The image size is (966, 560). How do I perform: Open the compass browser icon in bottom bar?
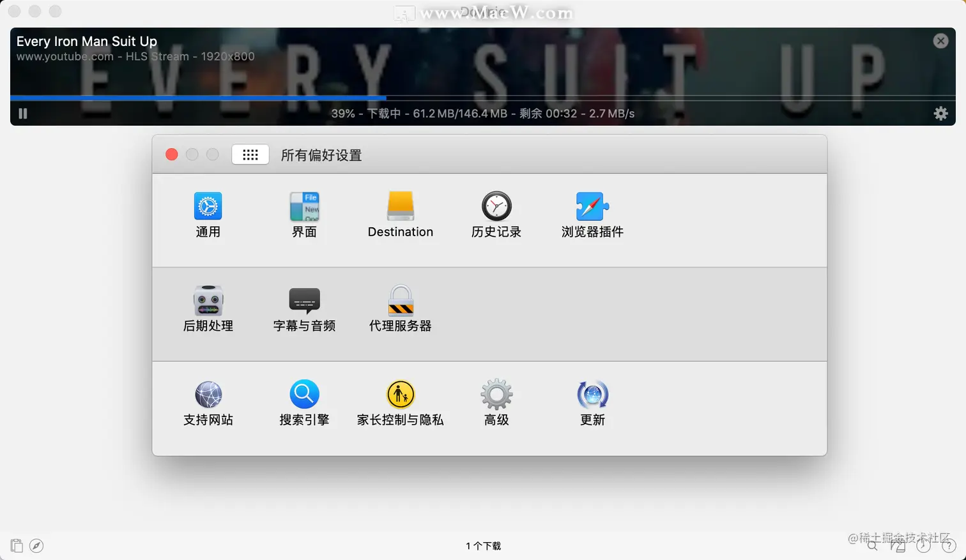tap(36, 546)
